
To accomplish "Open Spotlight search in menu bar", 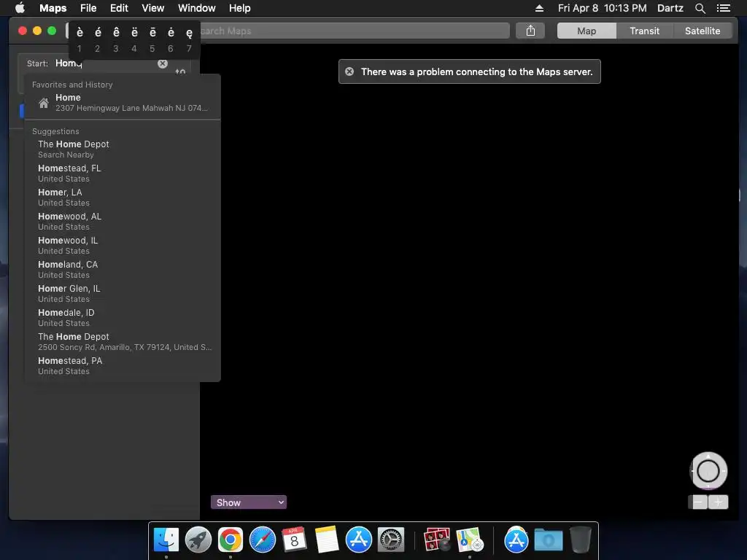I will [x=700, y=8].
